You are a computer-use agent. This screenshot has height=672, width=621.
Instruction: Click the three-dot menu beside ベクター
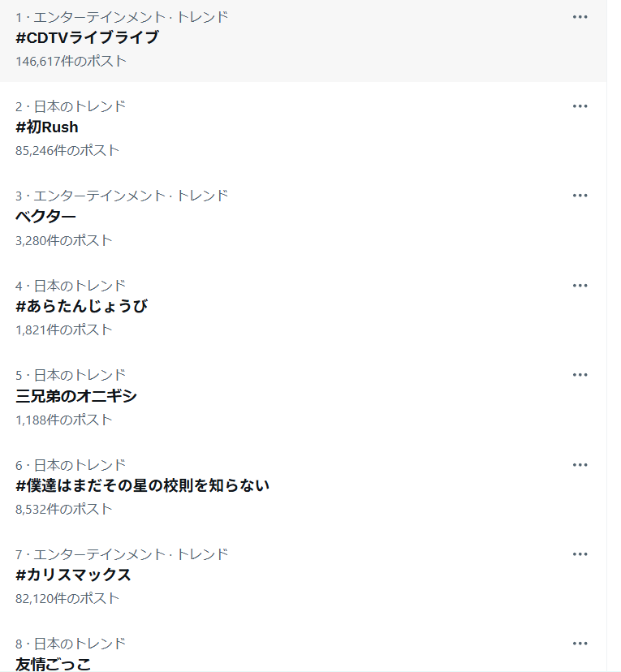point(580,196)
